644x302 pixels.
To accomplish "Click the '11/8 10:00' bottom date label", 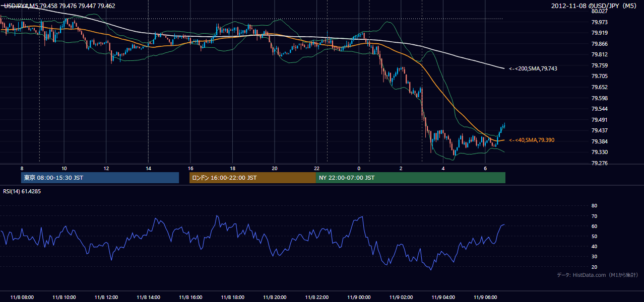I will [64, 297].
